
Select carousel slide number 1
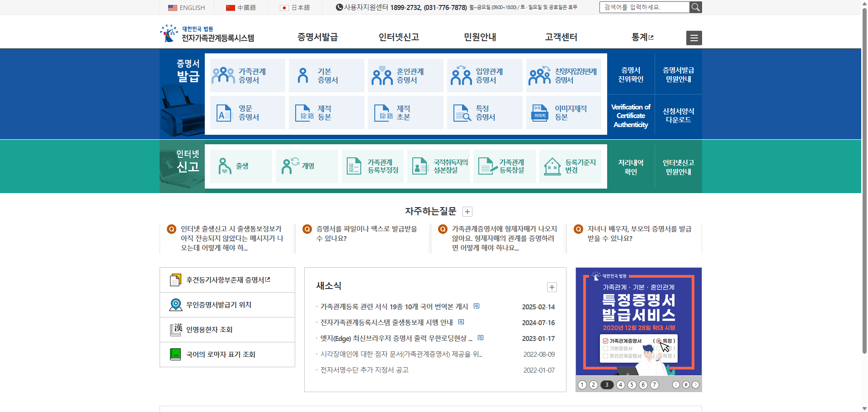pyautogui.click(x=582, y=385)
